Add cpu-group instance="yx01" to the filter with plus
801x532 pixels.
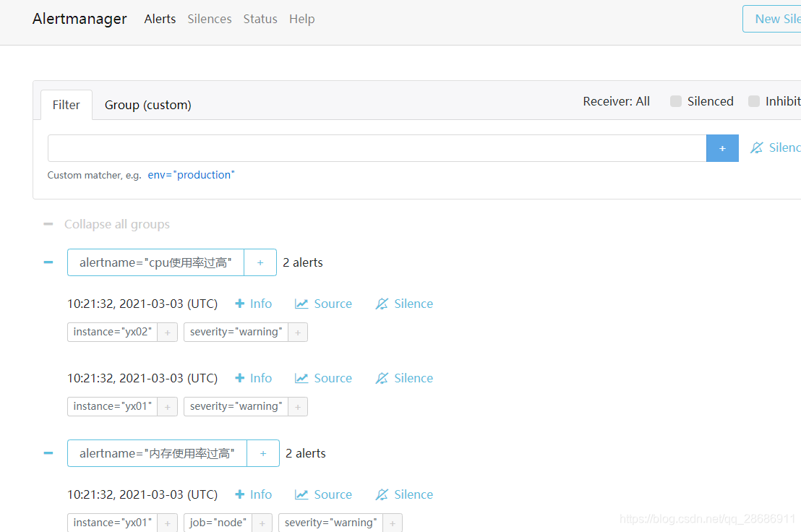pos(168,407)
